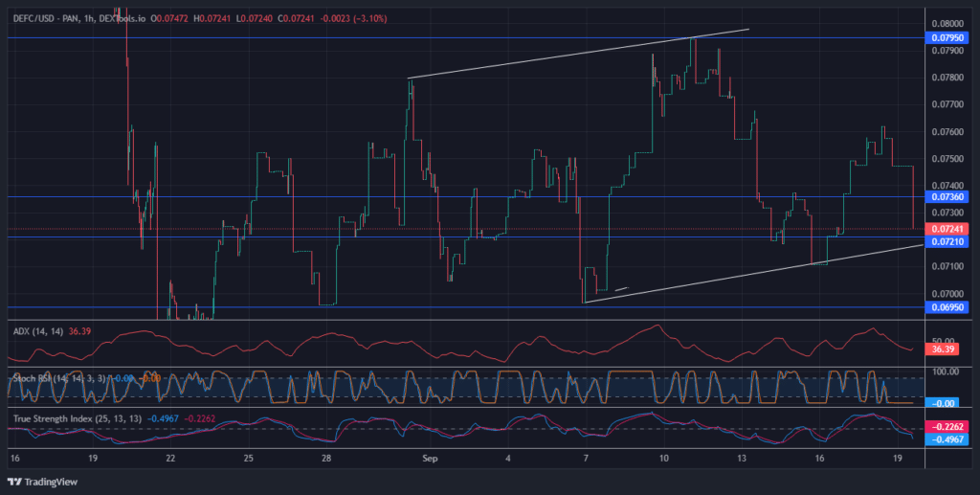Click date 16 at the time axis start
The width and height of the screenshot is (980, 495).
click(x=14, y=459)
